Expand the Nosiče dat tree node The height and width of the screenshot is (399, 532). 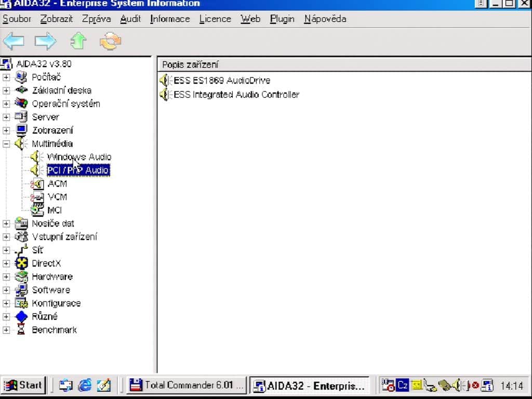(6, 223)
